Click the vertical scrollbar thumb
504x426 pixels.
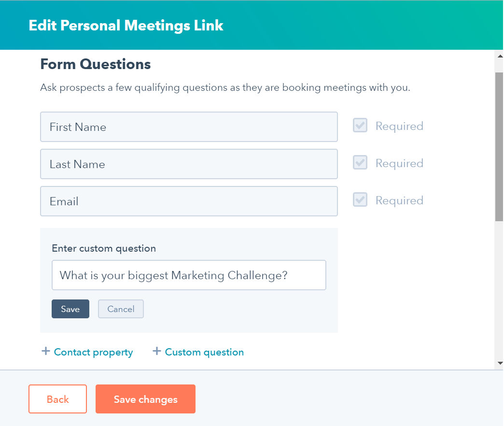[x=499, y=145]
